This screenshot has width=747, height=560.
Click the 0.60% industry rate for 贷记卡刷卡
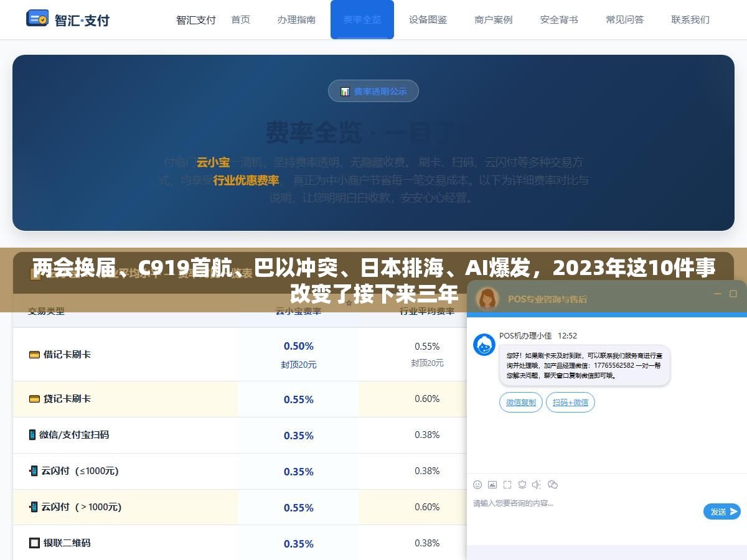coord(428,399)
